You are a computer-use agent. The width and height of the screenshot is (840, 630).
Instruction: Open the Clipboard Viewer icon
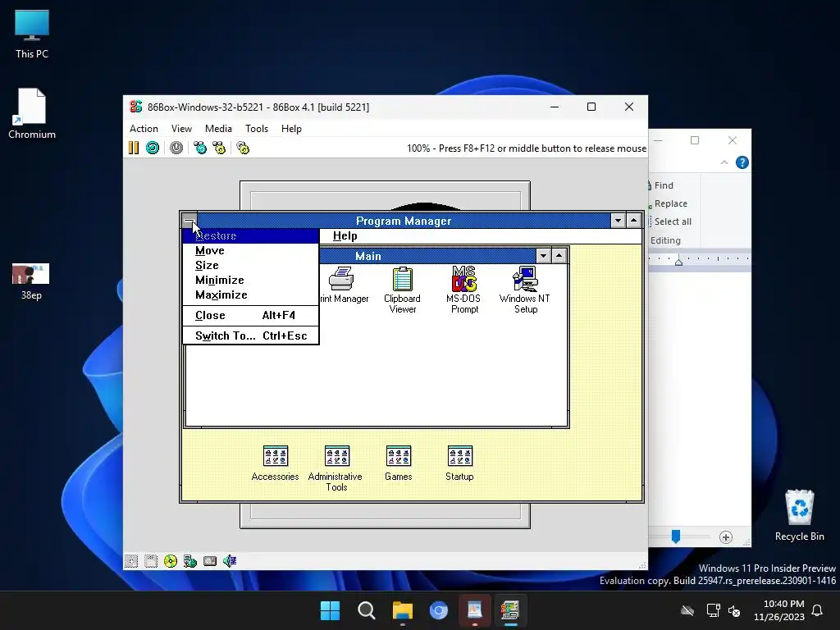402,290
